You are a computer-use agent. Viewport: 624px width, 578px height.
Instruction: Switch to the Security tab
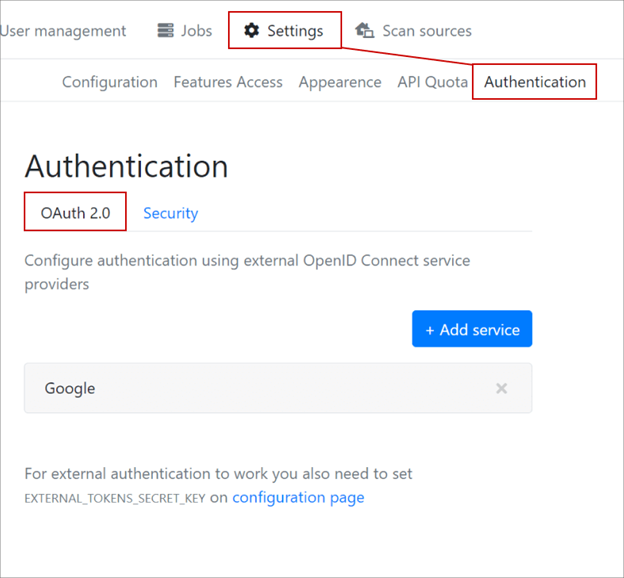pyautogui.click(x=170, y=213)
